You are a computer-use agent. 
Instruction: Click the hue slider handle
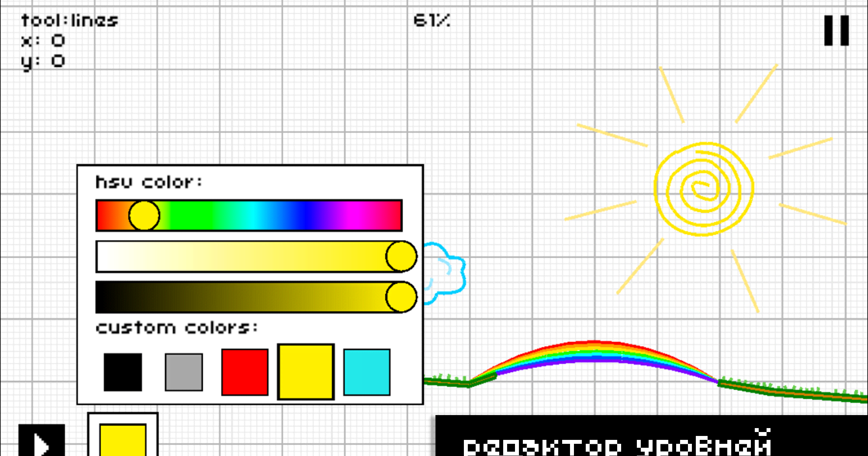[144, 215]
